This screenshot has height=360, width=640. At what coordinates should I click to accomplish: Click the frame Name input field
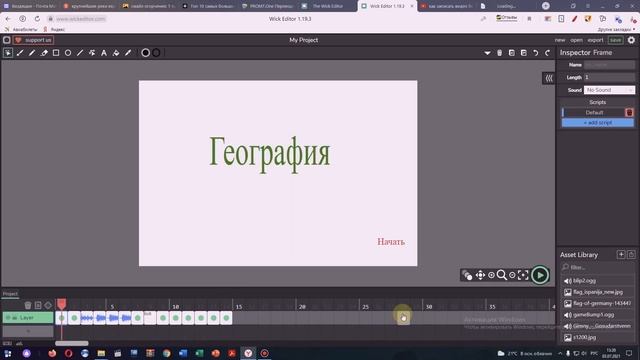pos(609,64)
